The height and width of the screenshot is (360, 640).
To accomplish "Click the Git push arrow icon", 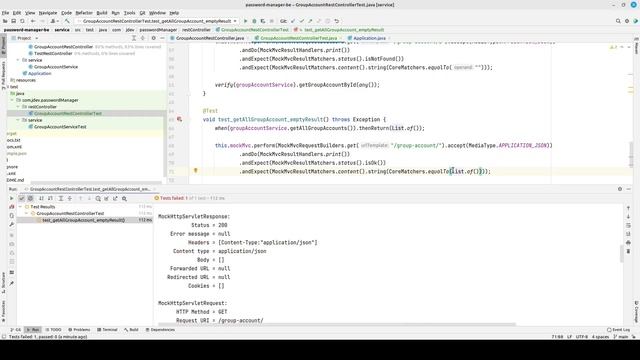I will [310, 21].
